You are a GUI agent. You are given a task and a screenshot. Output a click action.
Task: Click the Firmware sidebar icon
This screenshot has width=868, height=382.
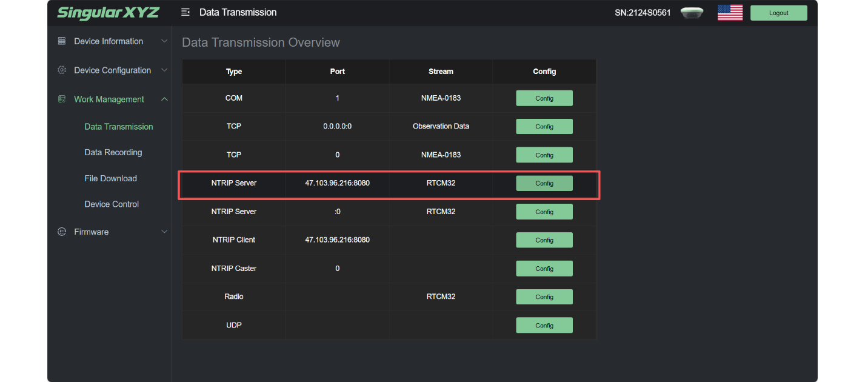pyautogui.click(x=62, y=232)
